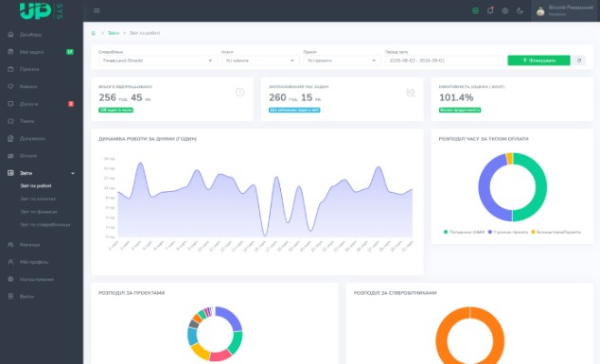Viewport: 600px width, 364px height.
Task: Open Клієнти heart icon in sidebar
Action: click(10, 86)
